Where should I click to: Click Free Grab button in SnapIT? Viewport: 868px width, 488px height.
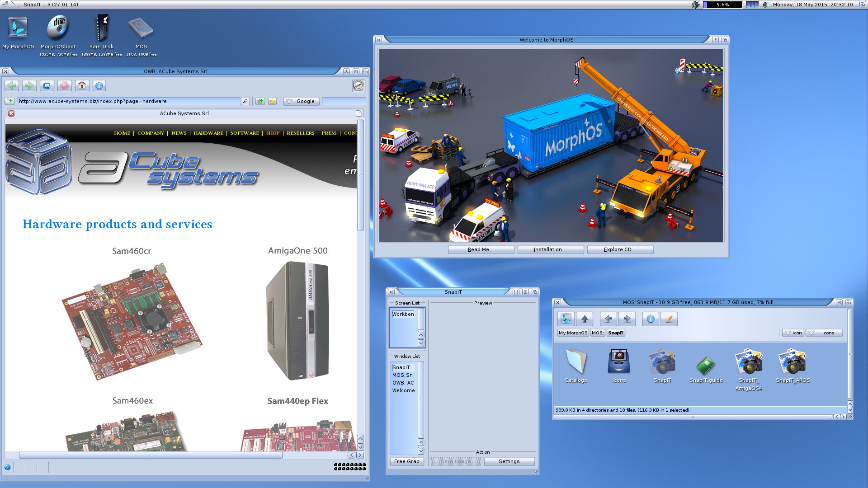[x=406, y=461]
